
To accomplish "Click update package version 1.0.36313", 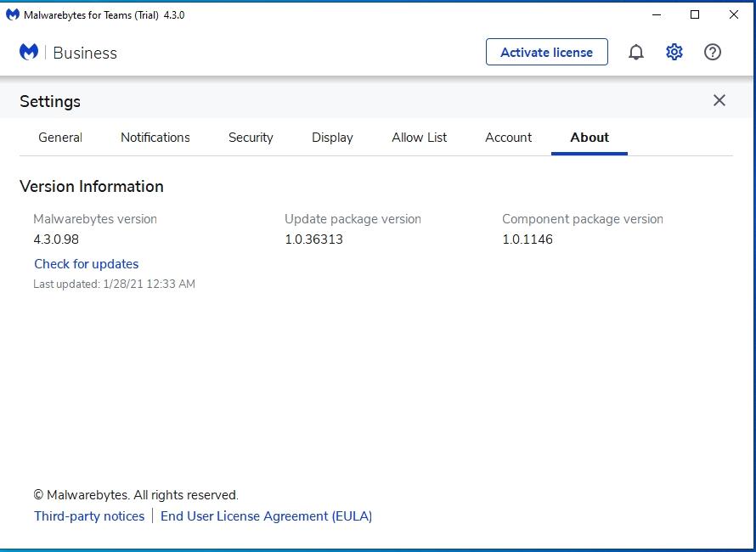I will (x=313, y=239).
